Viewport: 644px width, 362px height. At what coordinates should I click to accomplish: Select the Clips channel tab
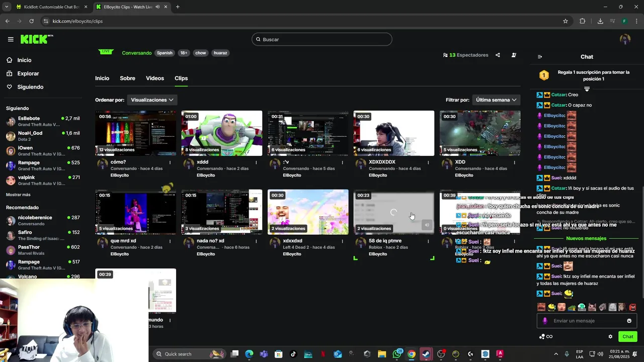[181, 78]
